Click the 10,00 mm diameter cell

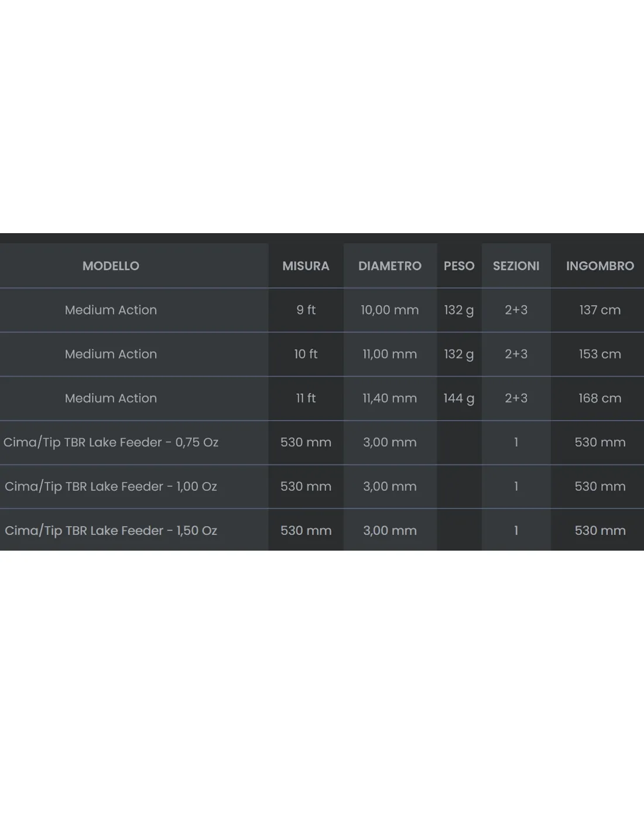(x=390, y=310)
